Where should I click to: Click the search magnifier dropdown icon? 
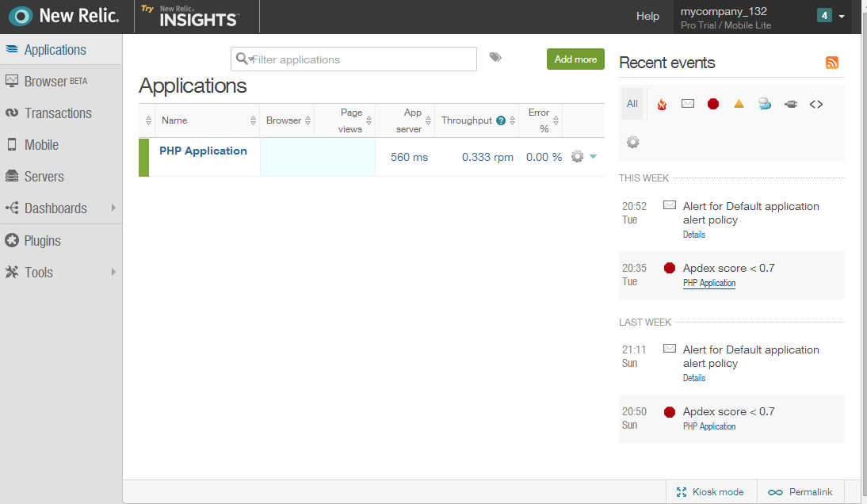[x=244, y=59]
